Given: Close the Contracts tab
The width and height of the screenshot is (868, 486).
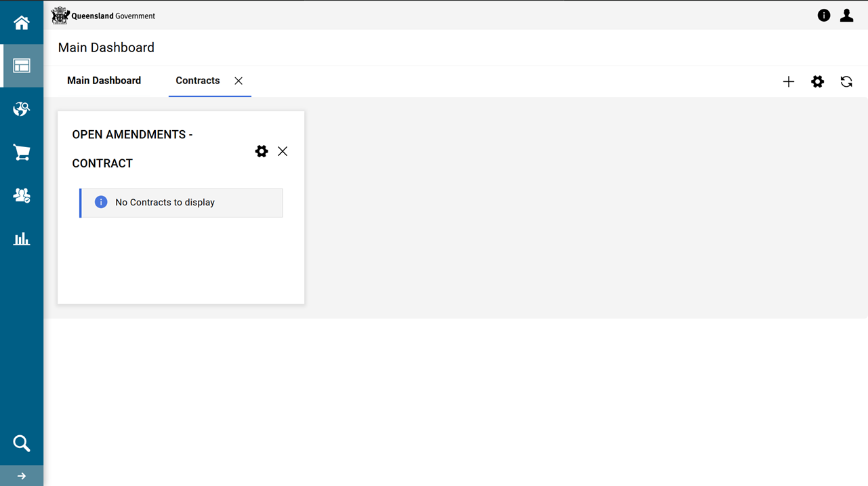Looking at the screenshot, I should [239, 81].
